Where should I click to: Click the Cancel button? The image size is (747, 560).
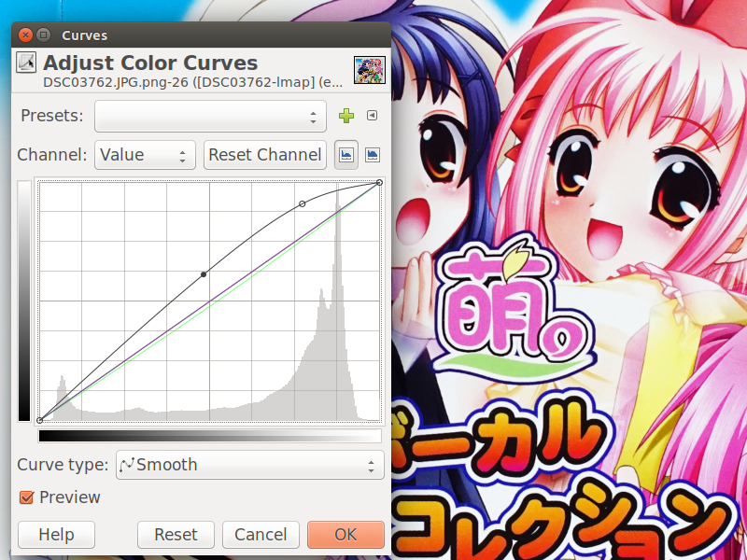261,535
